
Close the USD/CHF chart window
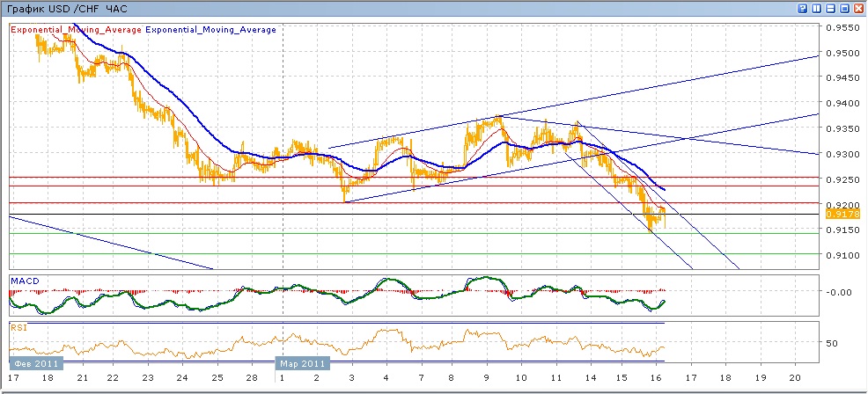coord(859,9)
